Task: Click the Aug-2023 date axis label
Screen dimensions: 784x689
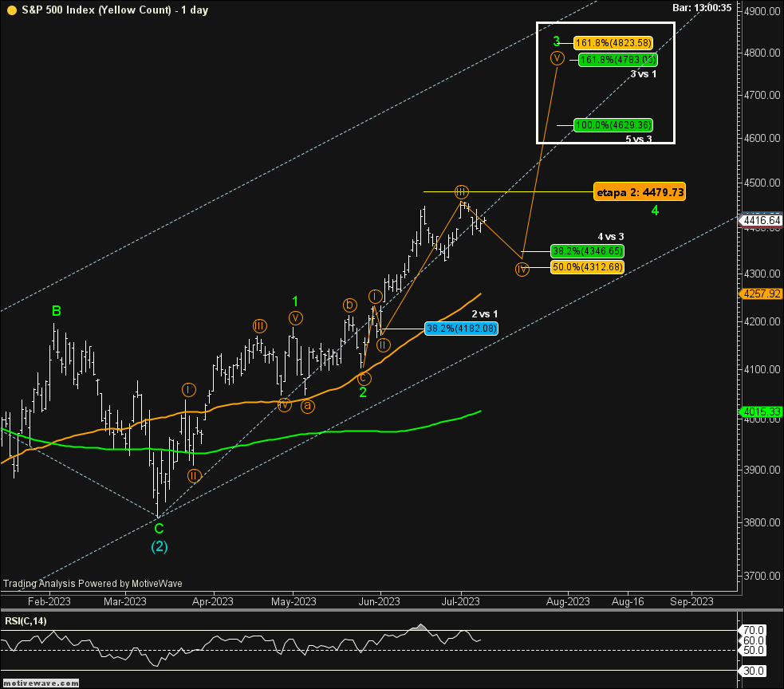Action: (568, 601)
